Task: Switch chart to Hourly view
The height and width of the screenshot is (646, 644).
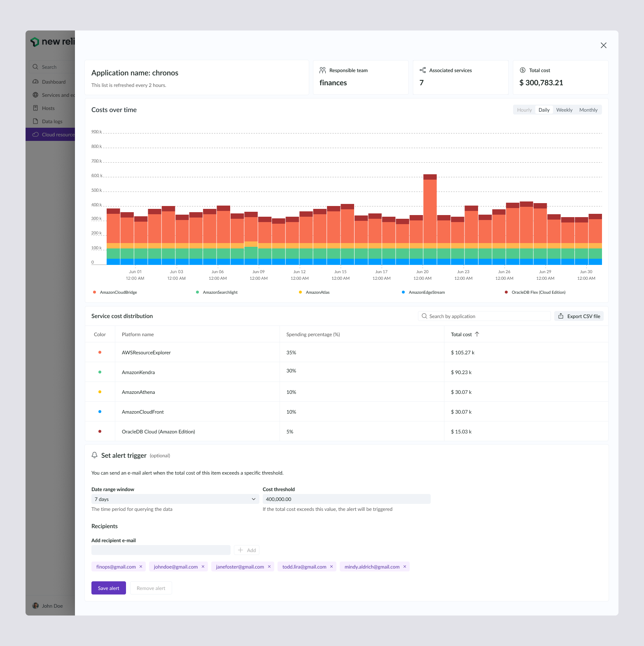Action: 524,110
